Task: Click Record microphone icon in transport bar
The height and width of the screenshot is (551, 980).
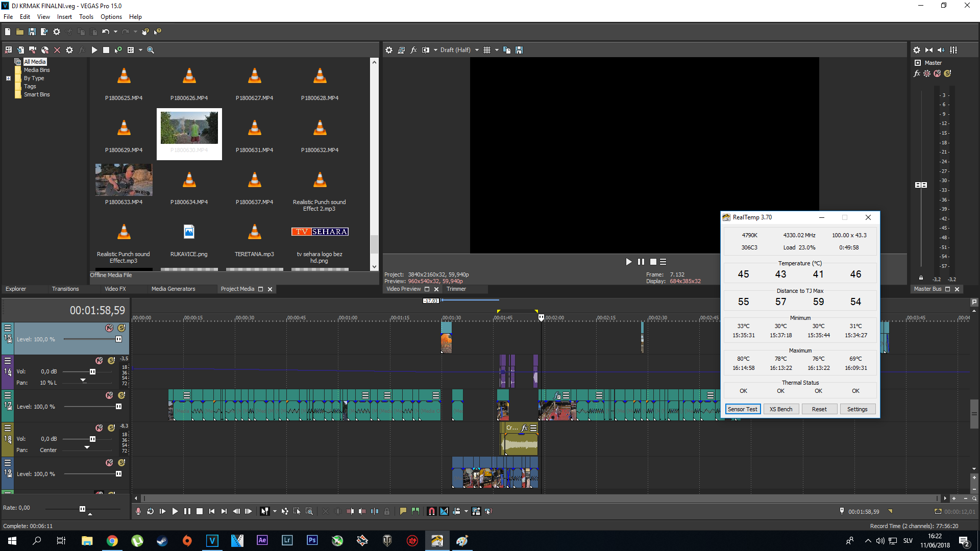Action: 138,511
